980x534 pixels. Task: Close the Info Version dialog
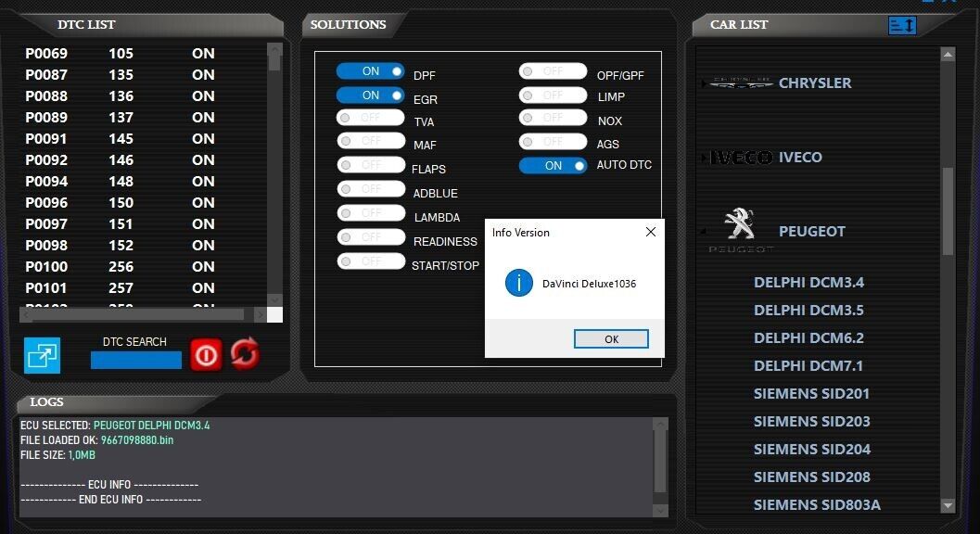(650, 232)
